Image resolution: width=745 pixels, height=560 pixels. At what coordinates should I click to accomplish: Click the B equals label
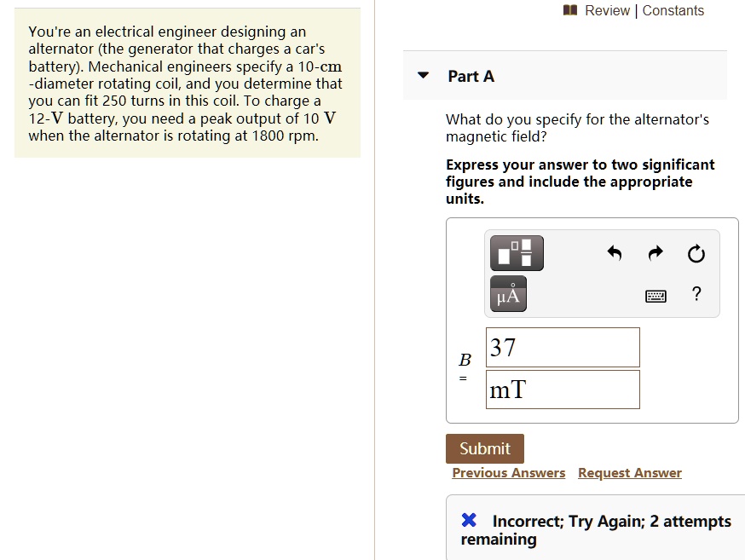pos(463,367)
